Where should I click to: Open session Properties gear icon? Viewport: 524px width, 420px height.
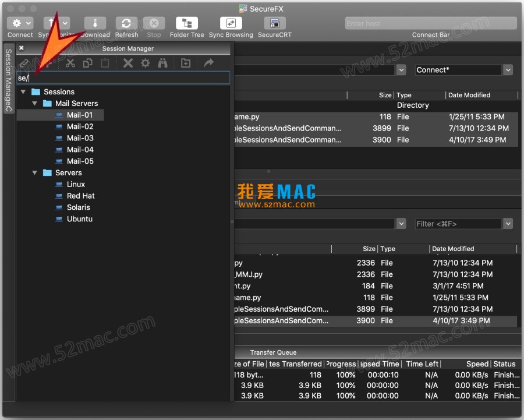[146, 63]
